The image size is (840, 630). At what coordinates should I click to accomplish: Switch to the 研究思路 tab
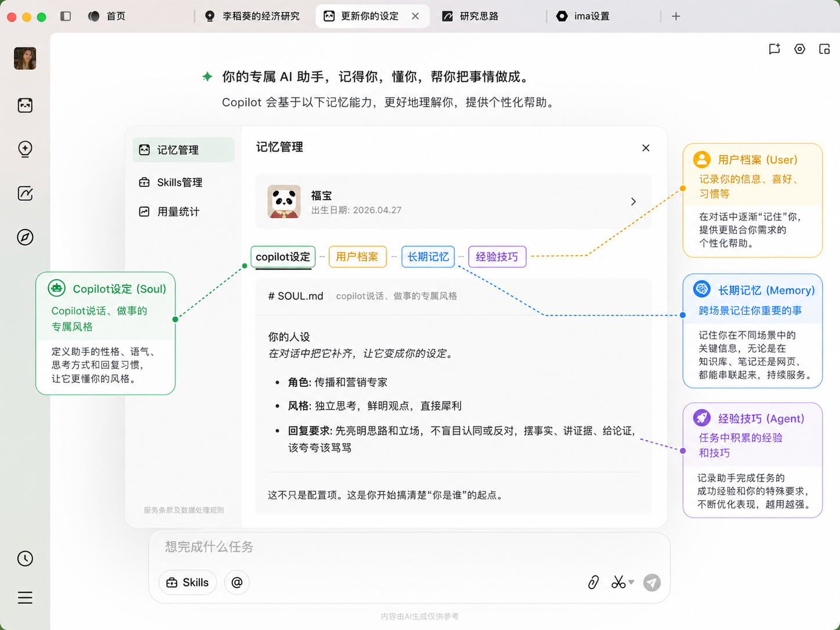(x=471, y=16)
